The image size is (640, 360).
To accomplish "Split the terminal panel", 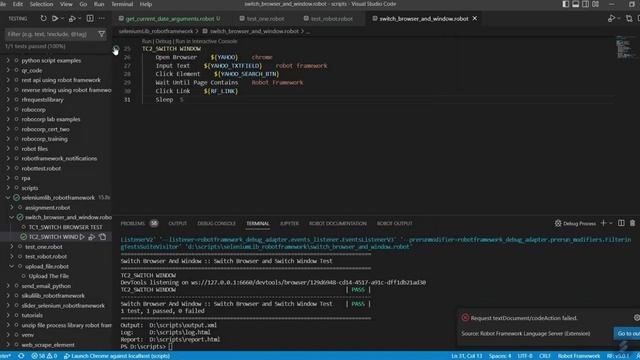I will pyautogui.click(x=621, y=223).
